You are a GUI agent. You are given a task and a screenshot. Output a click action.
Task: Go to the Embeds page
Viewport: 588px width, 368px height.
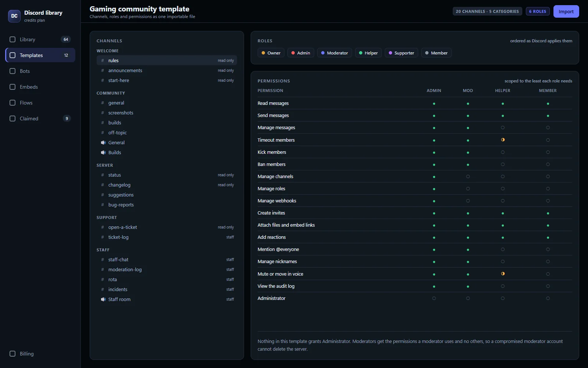pos(40,87)
